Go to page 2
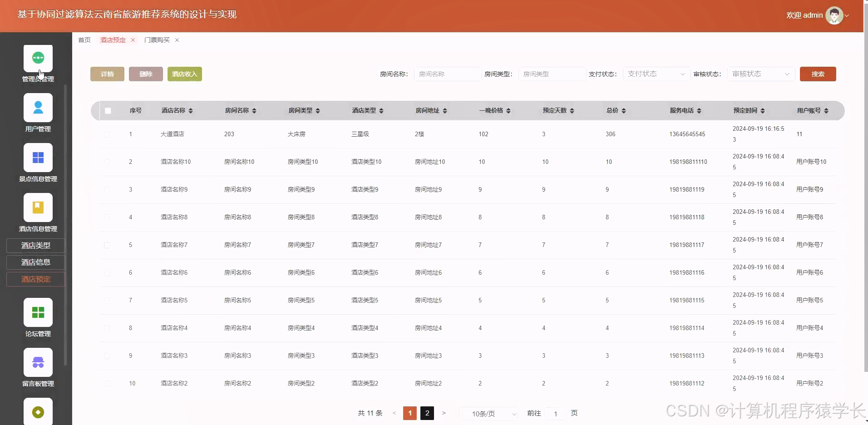This screenshot has width=868, height=425. [x=427, y=413]
